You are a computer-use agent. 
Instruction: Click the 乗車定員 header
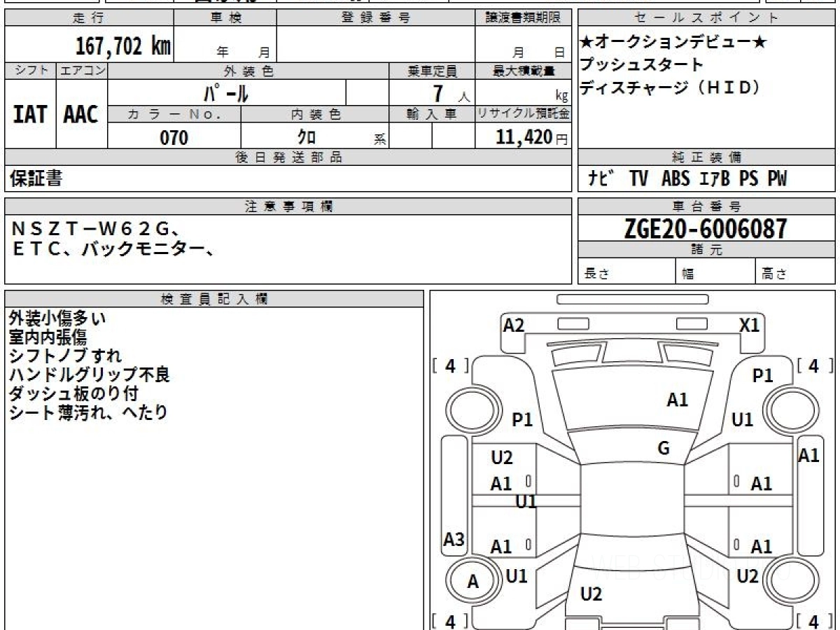(432, 71)
